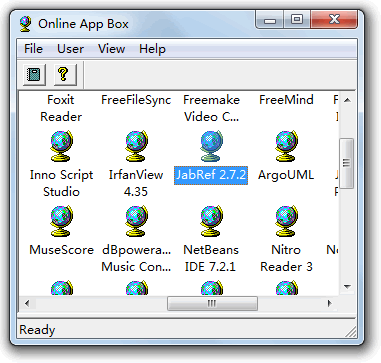Close the Online App Box window
The height and width of the screenshot is (363, 381).
pyautogui.click(x=334, y=20)
